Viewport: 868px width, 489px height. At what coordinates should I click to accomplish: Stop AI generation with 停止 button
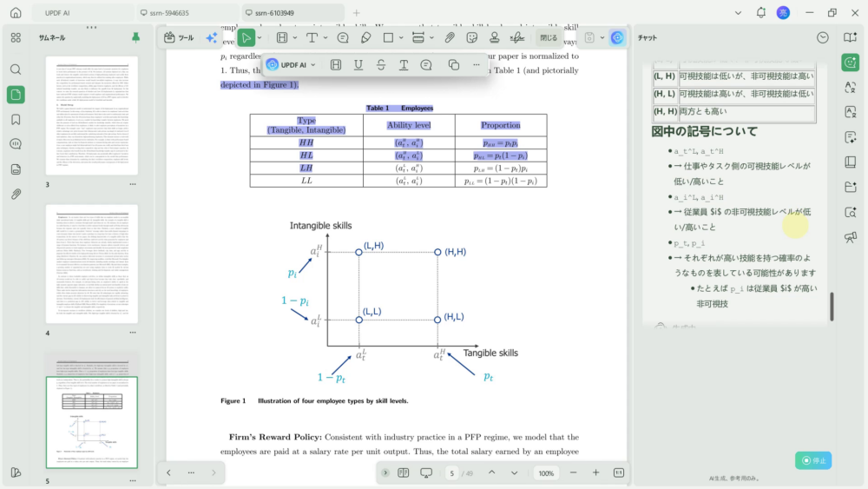813,460
